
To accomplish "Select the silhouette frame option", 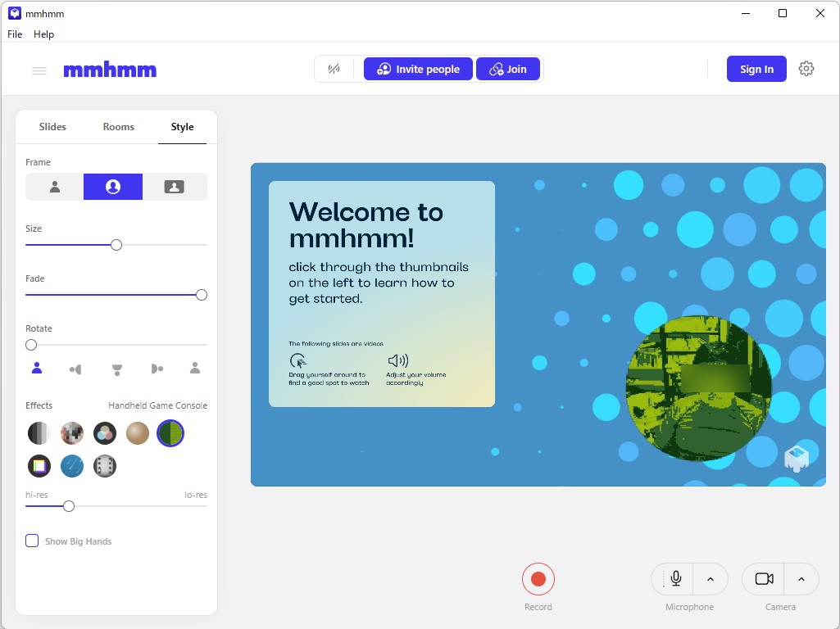I will coord(55,187).
